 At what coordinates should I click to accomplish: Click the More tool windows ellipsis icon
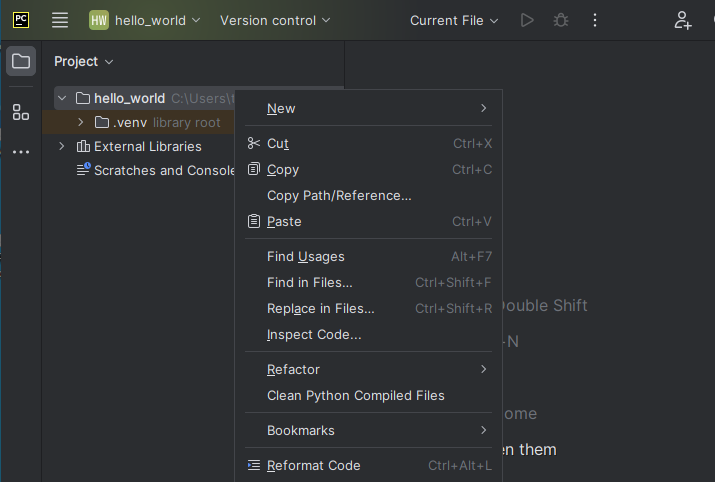tap(21, 152)
